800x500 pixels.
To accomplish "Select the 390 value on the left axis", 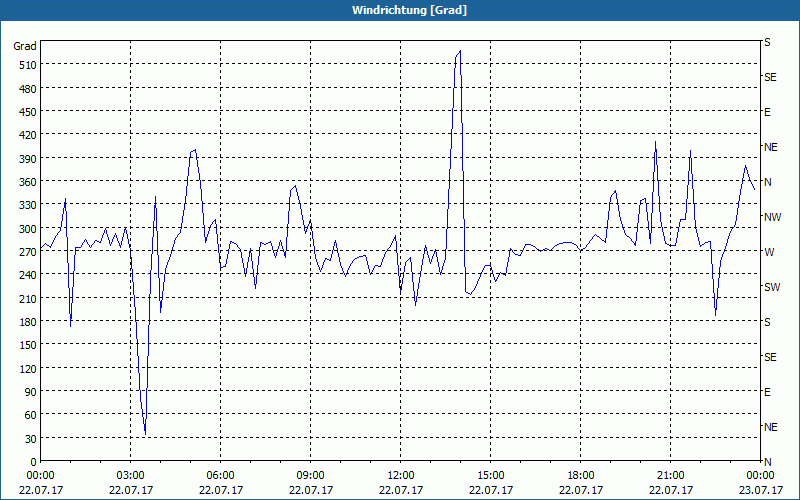I will pos(28,159).
